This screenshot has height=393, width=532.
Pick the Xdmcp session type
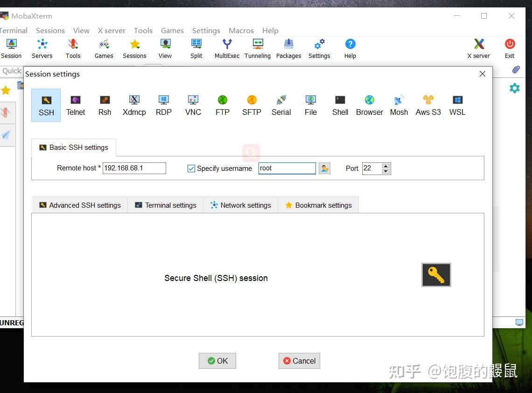(x=134, y=105)
